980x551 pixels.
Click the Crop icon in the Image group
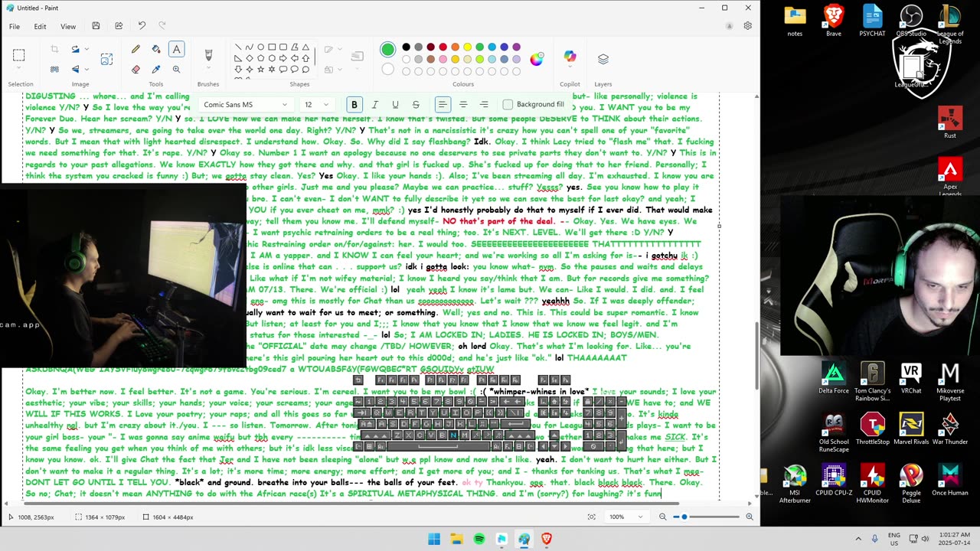pos(54,50)
